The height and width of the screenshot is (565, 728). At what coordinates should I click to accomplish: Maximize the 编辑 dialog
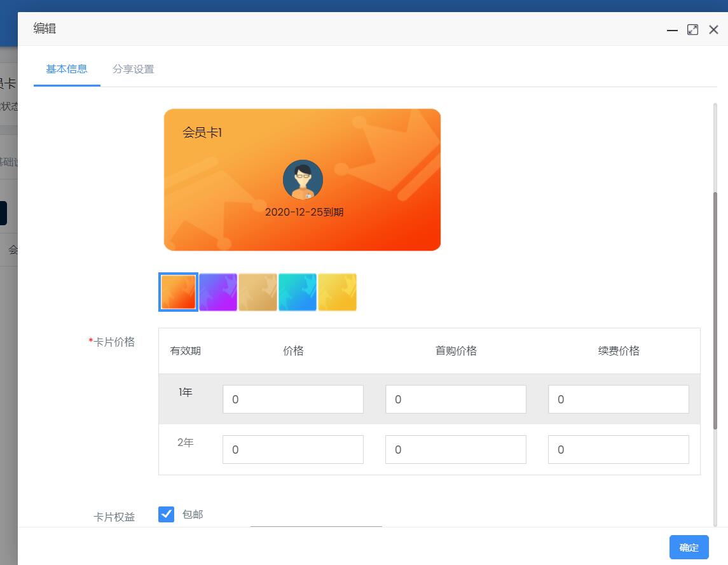tap(692, 30)
